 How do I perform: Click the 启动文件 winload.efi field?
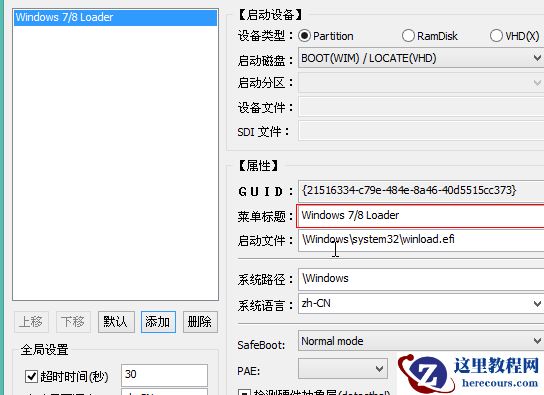click(421, 240)
